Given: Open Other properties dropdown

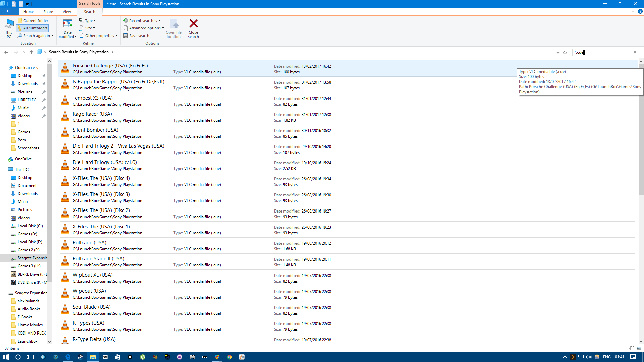Looking at the screenshot, I should click(98, 36).
